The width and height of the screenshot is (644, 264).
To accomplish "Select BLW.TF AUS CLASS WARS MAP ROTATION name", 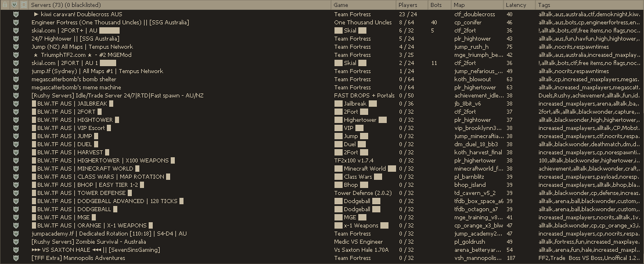I will 100,177.
